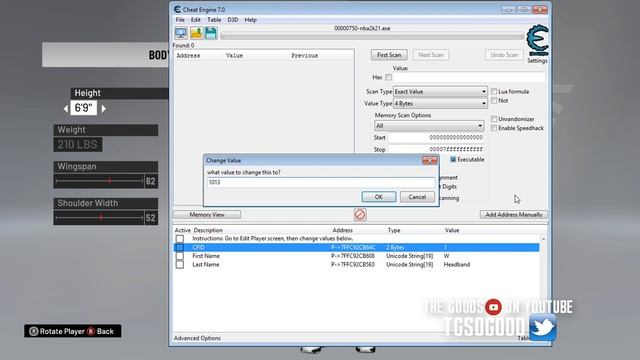Screen dimensions: 640x360
Task: Increase Height with right arrow
Action: [104, 109]
